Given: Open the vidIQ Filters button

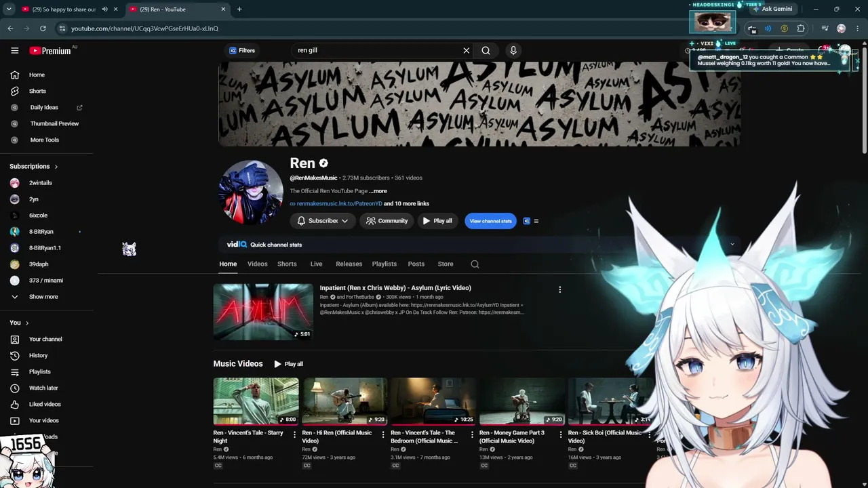Looking at the screenshot, I should 242,50.
